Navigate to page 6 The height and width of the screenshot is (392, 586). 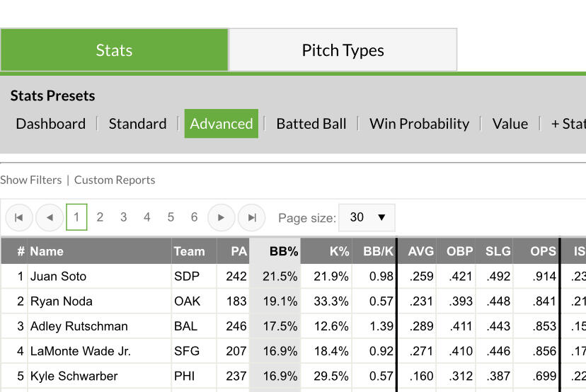pyautogui.click(x=194, y=218)
